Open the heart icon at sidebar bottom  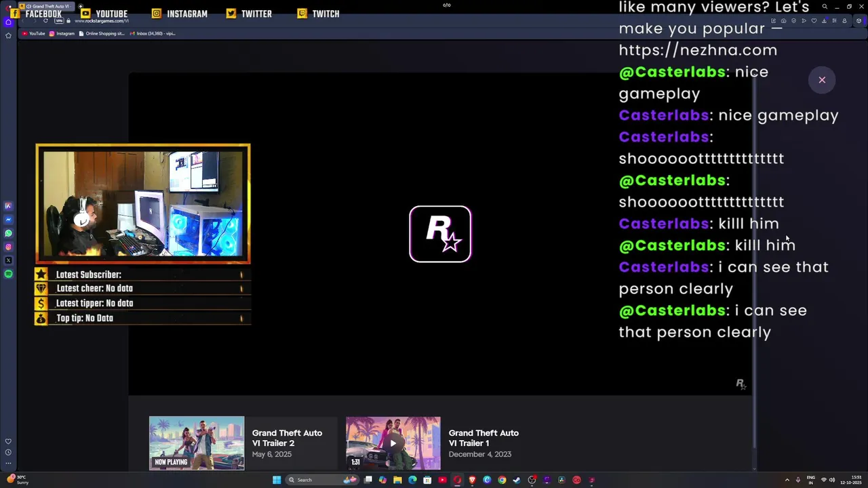pyautogui.click(x=8, y=441)
